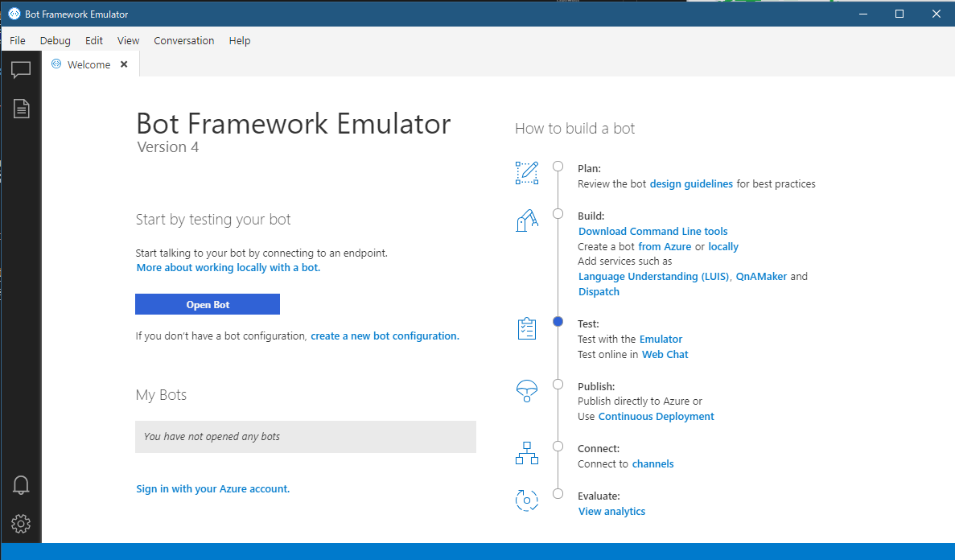Click the 'from Azure' link
955x560 pixels.
tap(665, 247)
